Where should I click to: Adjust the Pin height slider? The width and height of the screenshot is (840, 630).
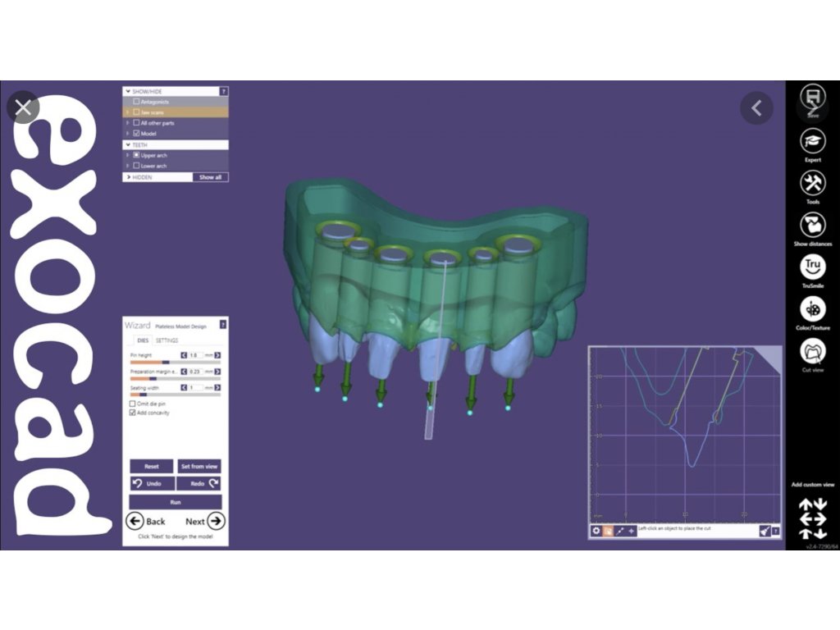(x=176, y=363)
